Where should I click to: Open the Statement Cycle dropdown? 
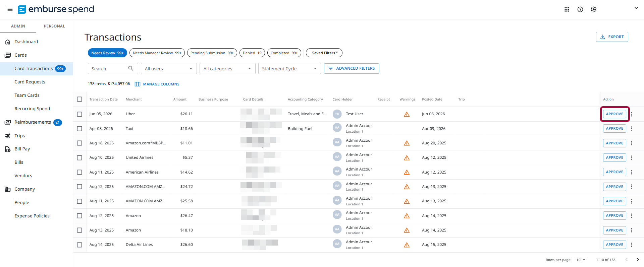click(x=289, y=69)
